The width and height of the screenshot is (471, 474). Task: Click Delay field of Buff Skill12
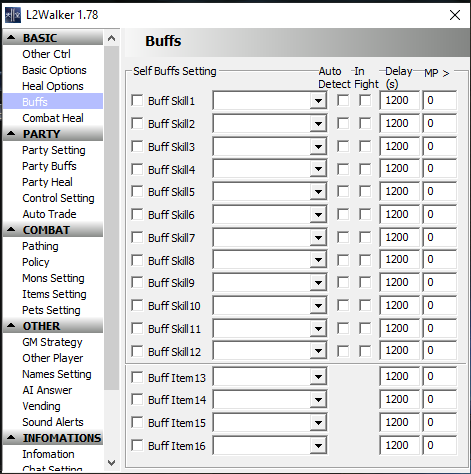coord(399,351)
